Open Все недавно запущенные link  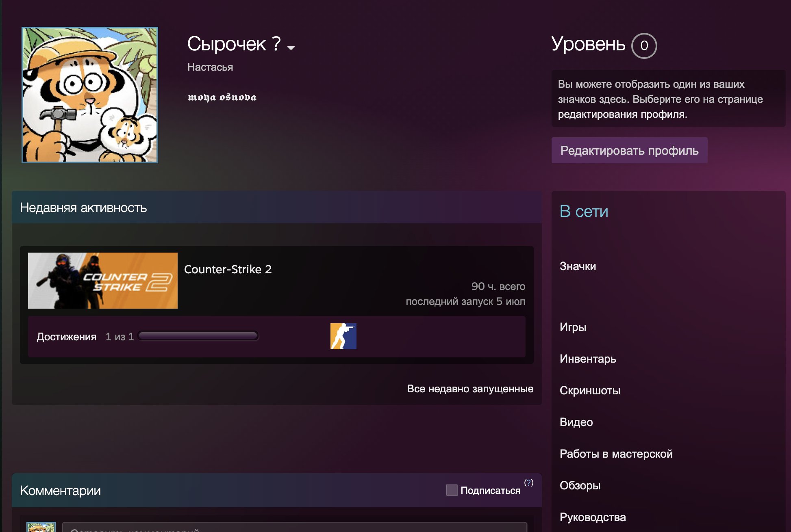tap(470, 389)
